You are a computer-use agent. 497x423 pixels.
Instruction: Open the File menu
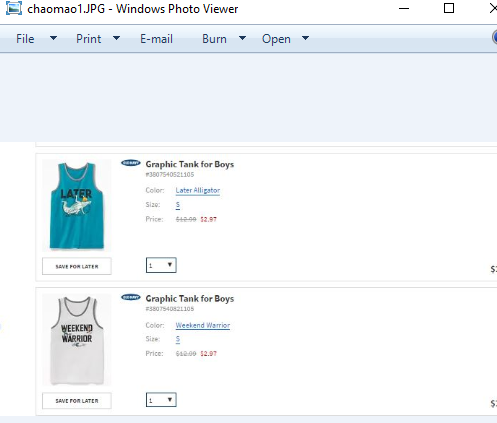point(25,39)
